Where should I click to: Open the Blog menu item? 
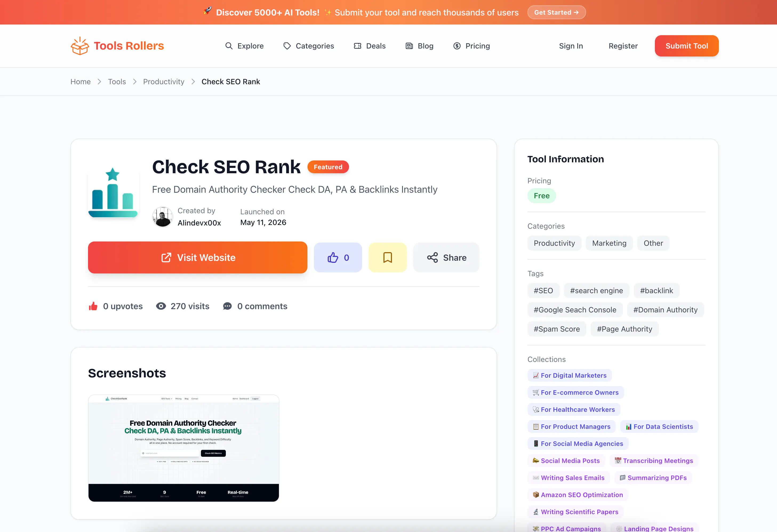419,46
